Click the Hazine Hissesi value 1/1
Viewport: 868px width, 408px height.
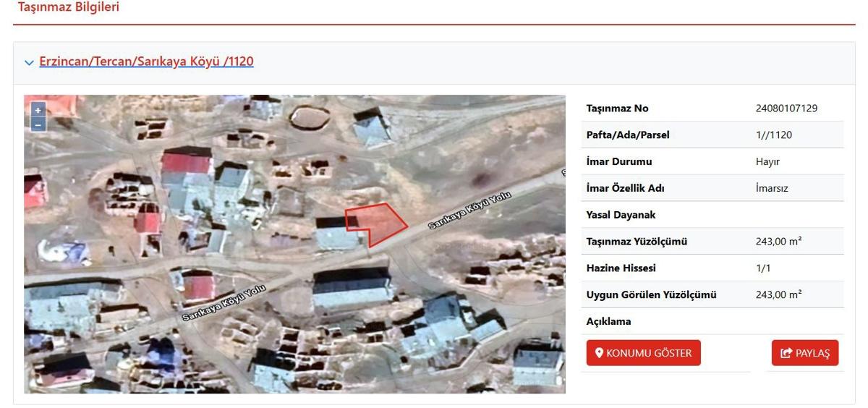tap(763, 268)
